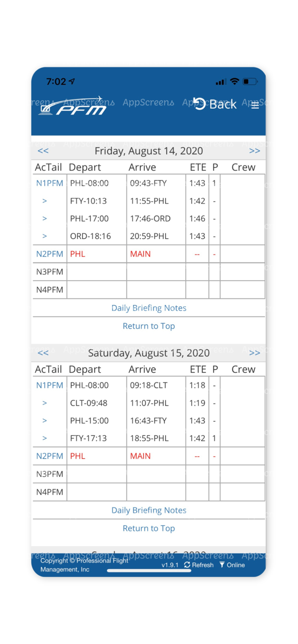Tap the progress bar at the bottom
The image size is (298, 644).
tap(148, 571)
